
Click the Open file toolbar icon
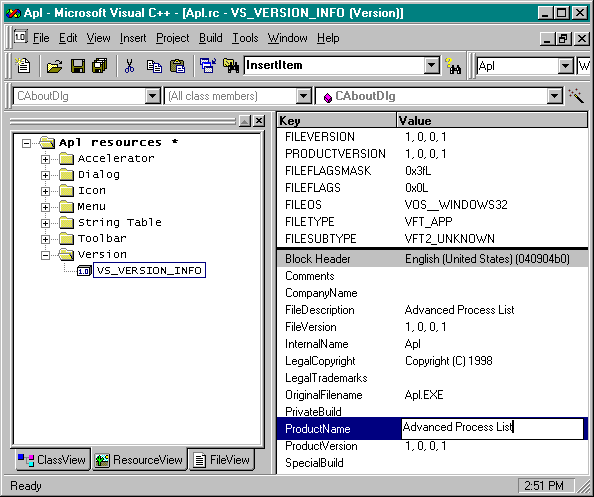click(x=54, y=66)
